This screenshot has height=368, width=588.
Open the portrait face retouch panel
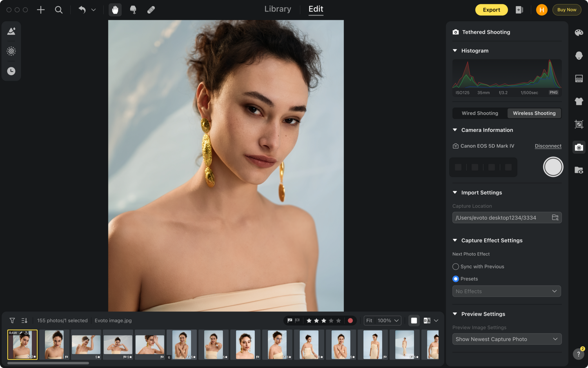coord(579,56)
